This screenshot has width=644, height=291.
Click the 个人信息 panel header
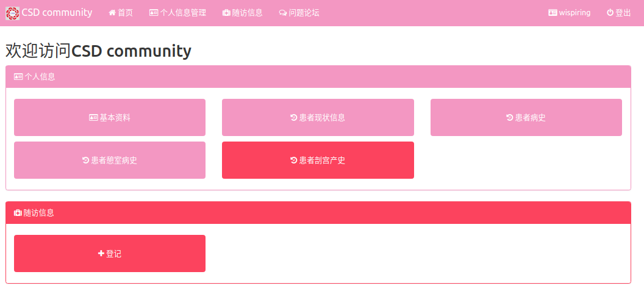pos(318,77)
